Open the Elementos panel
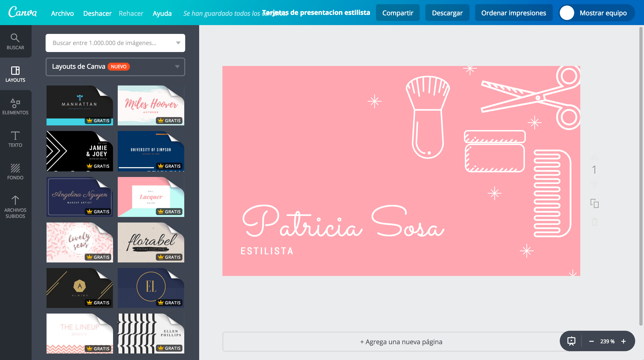This screenshot has width=644, height=360. (x=15, y=107)
